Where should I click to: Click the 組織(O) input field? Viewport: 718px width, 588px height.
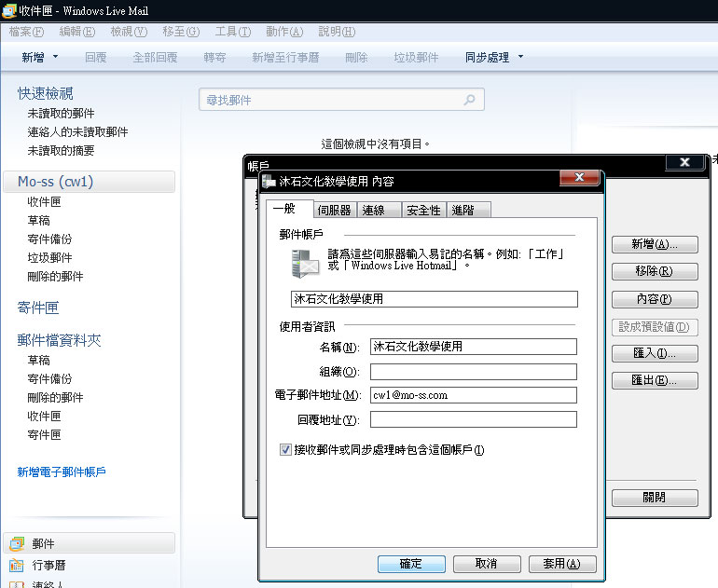click(474, 372)
